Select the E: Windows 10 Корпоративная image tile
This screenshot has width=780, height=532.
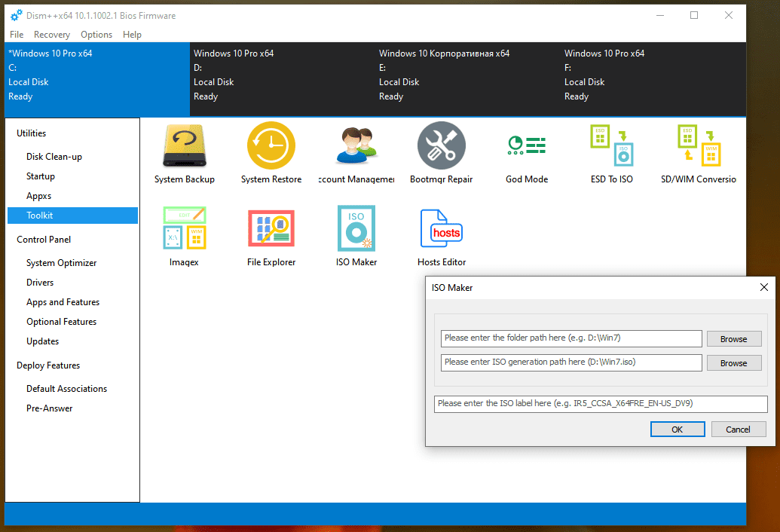click(468, 80)
